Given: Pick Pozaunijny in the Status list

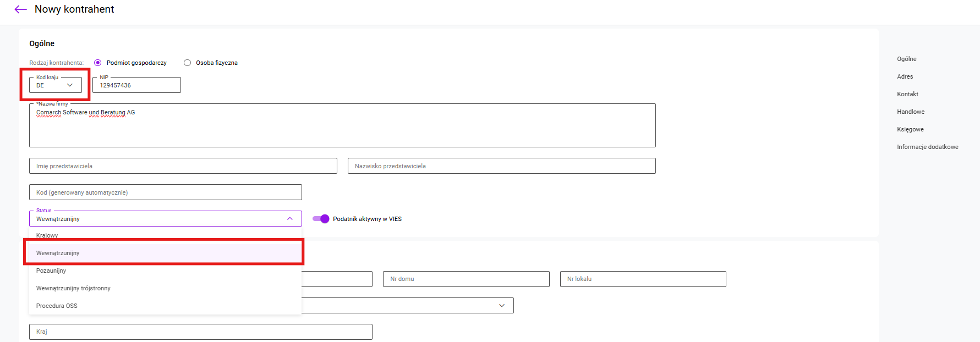Looking at the screenshot, I should coord(51,271).
